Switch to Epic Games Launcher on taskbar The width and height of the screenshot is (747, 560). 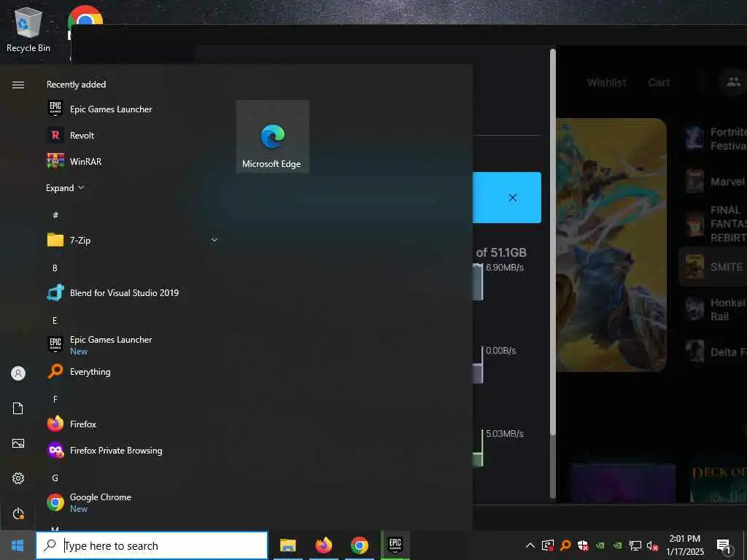[x=395, y=545]
